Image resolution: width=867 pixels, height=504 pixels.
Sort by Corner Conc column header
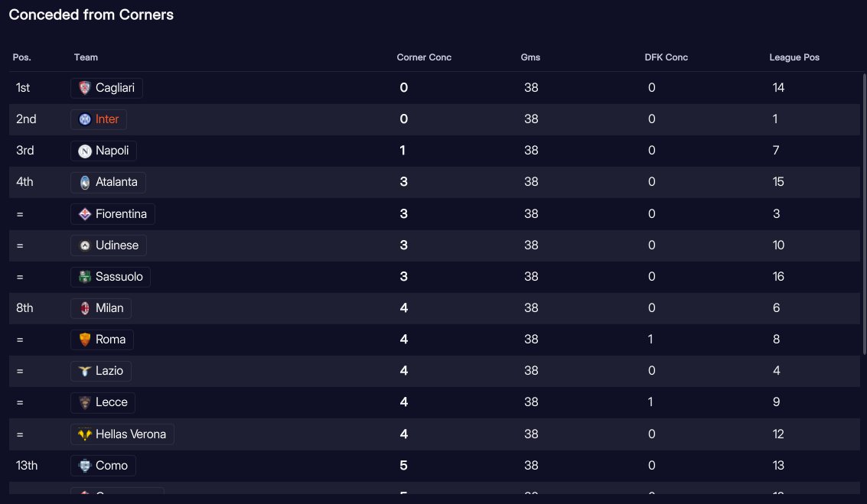[x=424, y=57]
